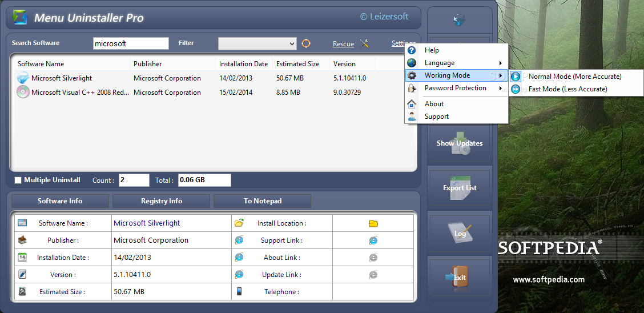Sort by the Publisher column header
The height and width of the screenshot is (313, 644).
[x=173, y=63]
